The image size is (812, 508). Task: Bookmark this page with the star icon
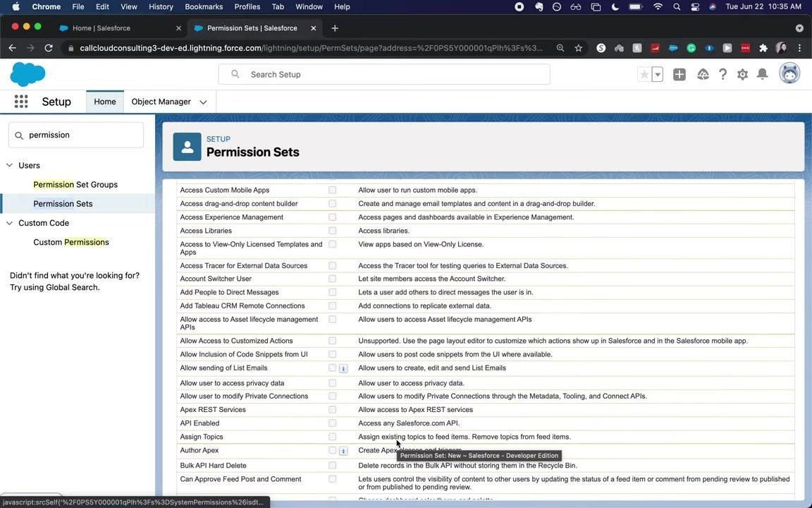(579, 48)
